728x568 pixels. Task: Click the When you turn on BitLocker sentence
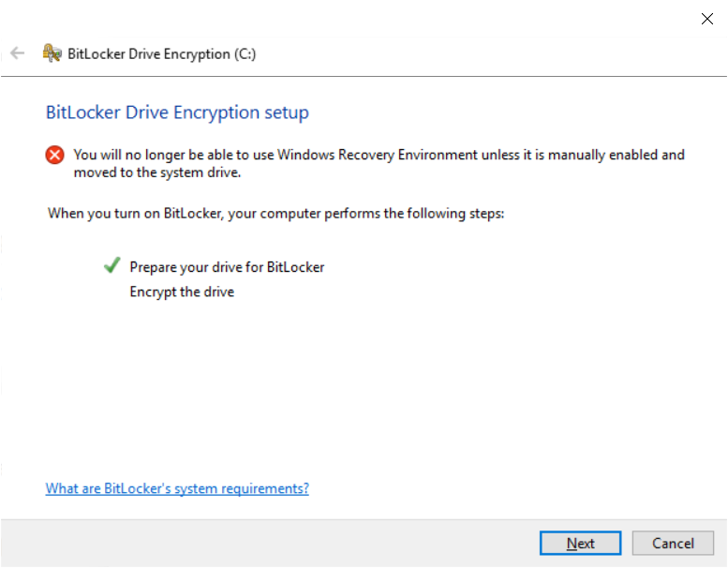tap(275, 214)
